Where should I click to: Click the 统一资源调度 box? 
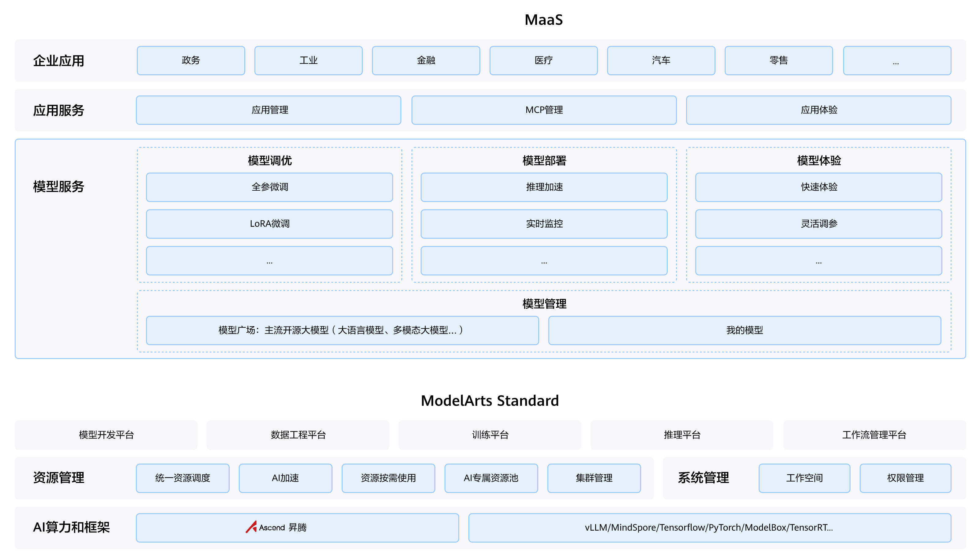coord(182,478)
